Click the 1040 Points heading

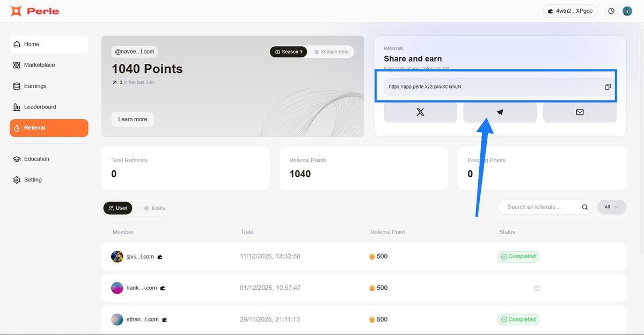[147, 69]
